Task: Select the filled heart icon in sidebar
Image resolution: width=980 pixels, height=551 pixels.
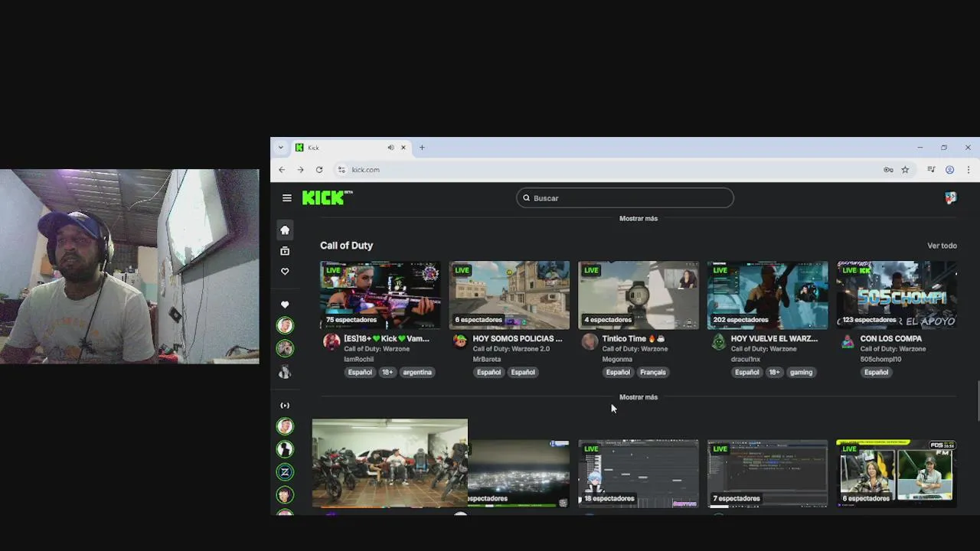Action: (x=285, y=305)
